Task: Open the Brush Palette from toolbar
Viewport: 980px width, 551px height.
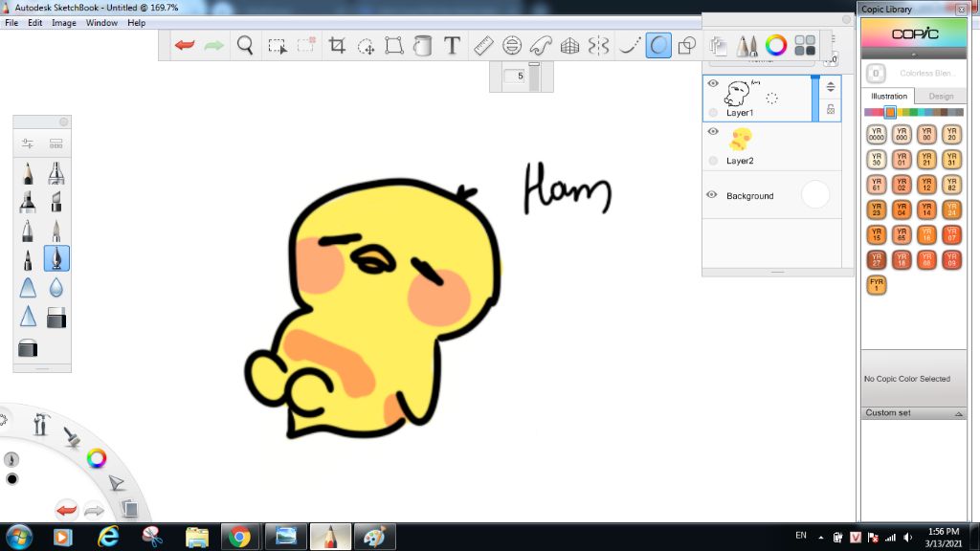Action: [746, 45]
